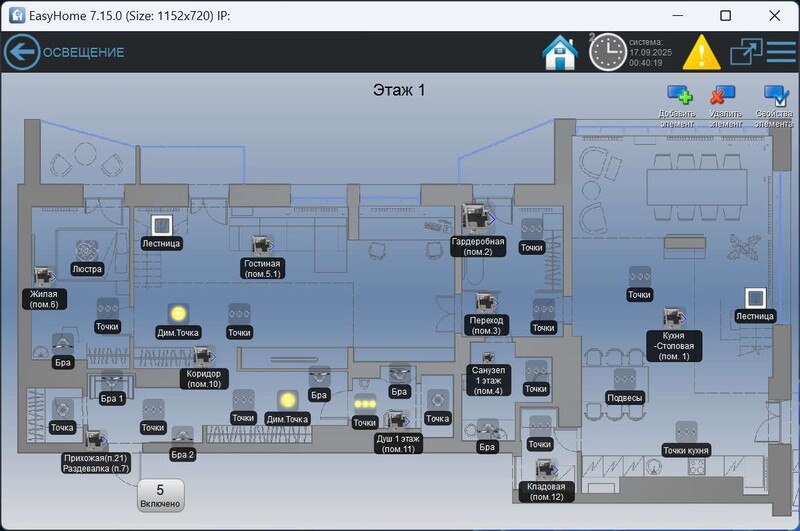Image resolution: width=800 pixels, height=531 pixels.
Task: Toggle the lit Дим.Точка lamp in the corridor
Action: point(178,314)
